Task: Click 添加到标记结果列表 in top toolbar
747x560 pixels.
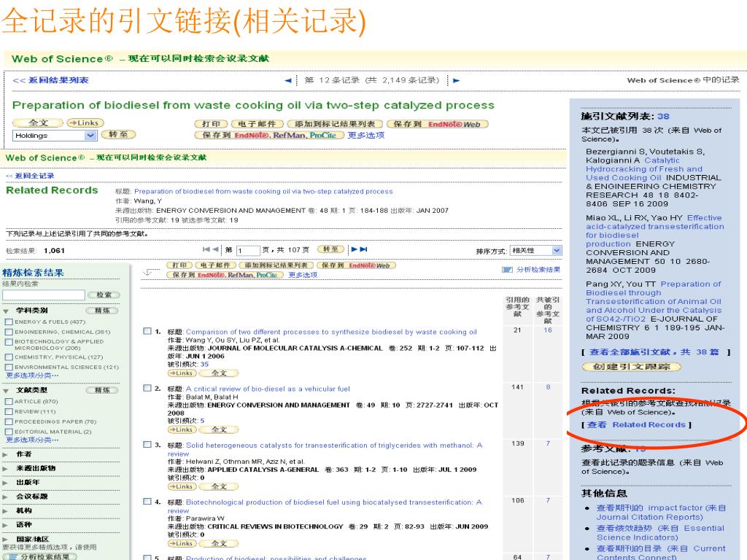Action: (335, 124)
